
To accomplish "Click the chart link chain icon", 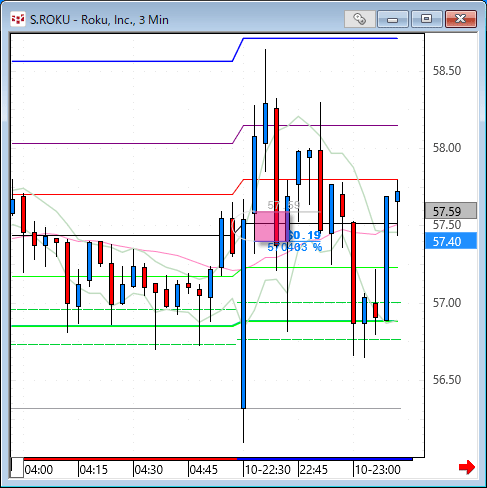I will [x=360, y=19].
